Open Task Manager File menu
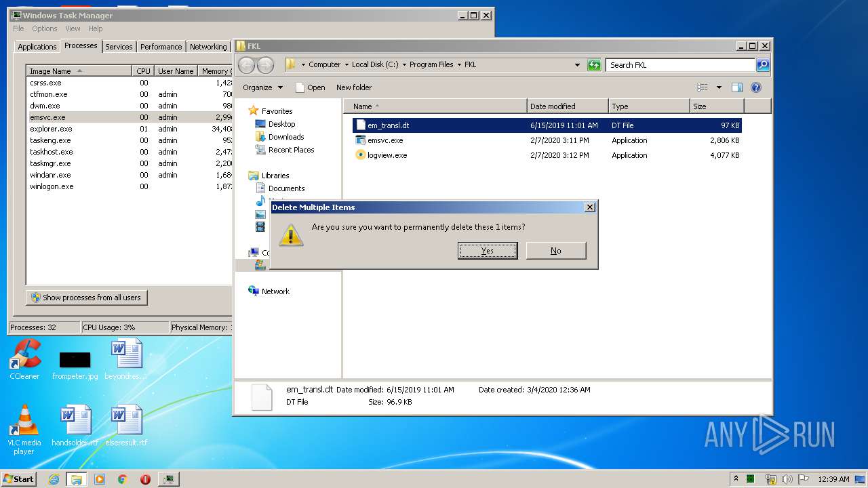Viewport: 868px width, 488px height. [18, 28]
